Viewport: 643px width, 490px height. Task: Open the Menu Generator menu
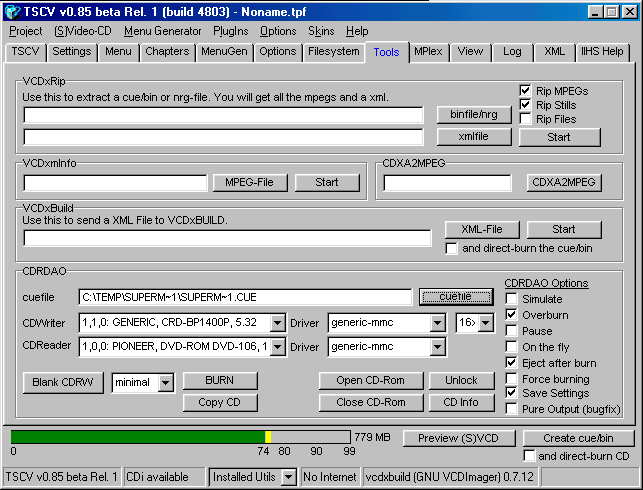tap(162, 31)
